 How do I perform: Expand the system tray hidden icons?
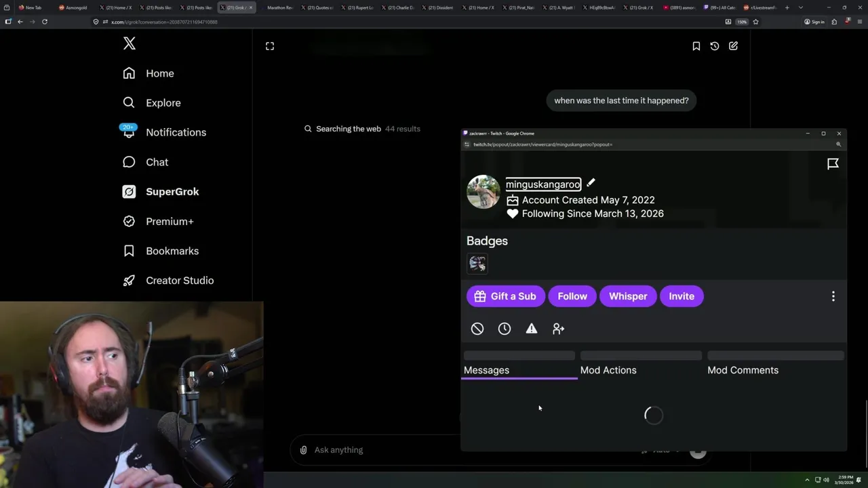(x=807, y=480)
